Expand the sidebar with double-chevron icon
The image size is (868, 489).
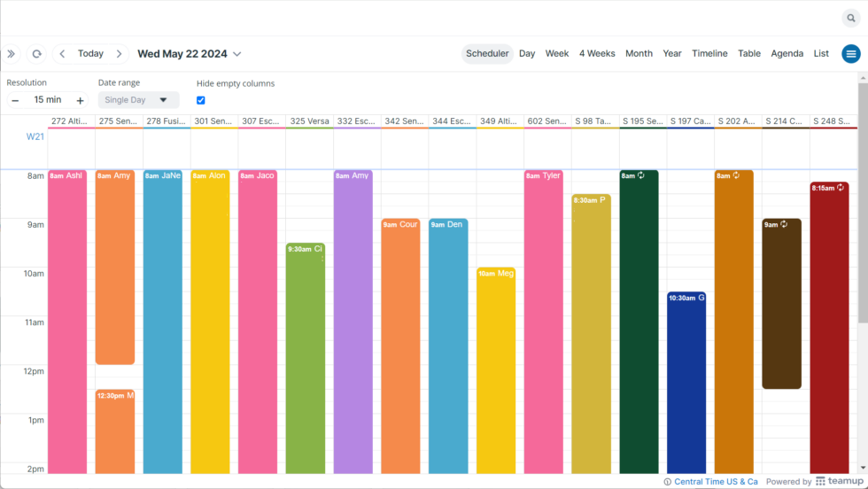pyautogui.click(x=11, y=54)
